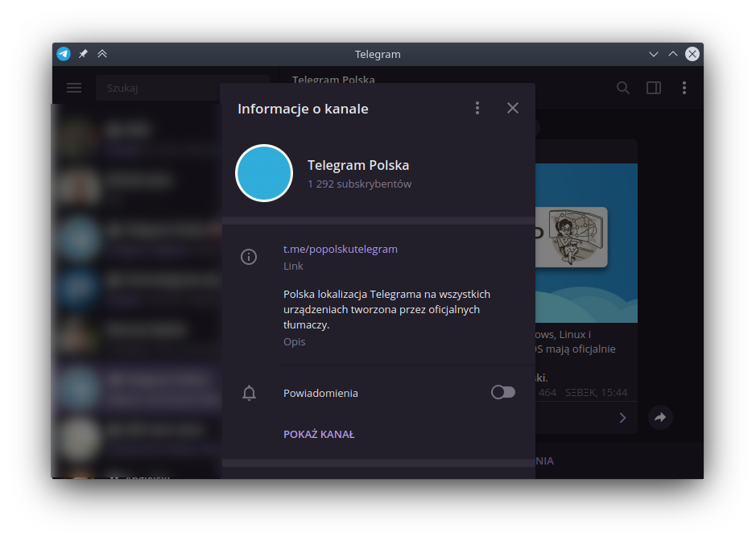Toggle the side panel icon in chat header
Image resolution: width=756 pixels, height=541 pixels.
click(x=654, y=88)
